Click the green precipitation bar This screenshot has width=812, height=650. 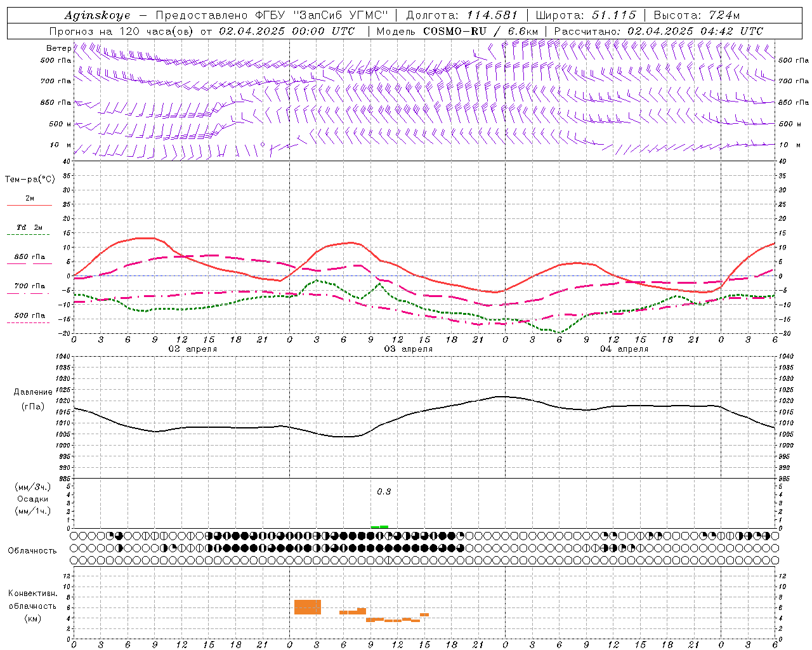(379, 526)
